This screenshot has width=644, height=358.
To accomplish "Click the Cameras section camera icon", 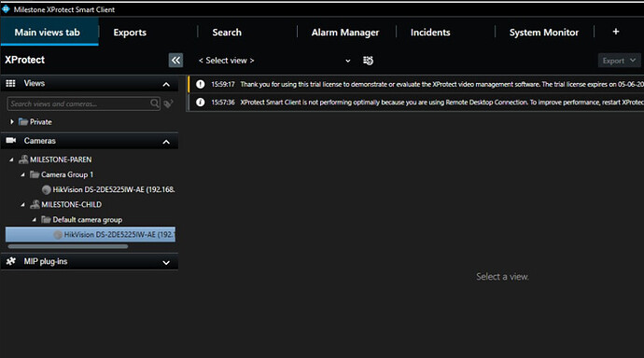I will 11,140.
